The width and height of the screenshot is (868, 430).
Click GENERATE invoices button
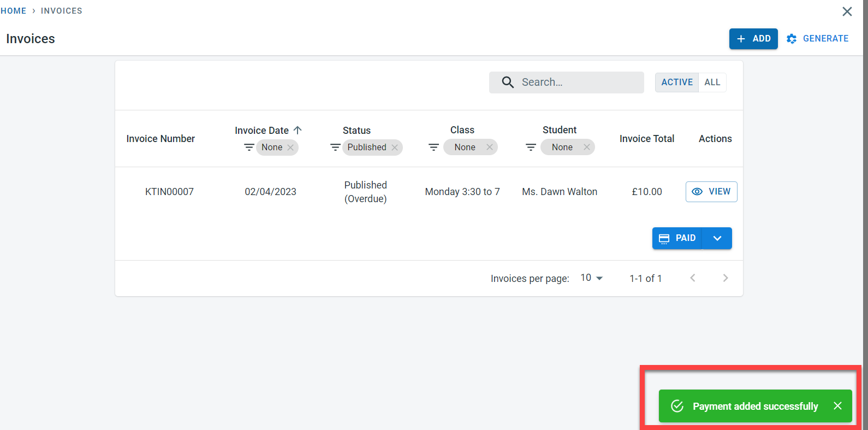point(818,39)
